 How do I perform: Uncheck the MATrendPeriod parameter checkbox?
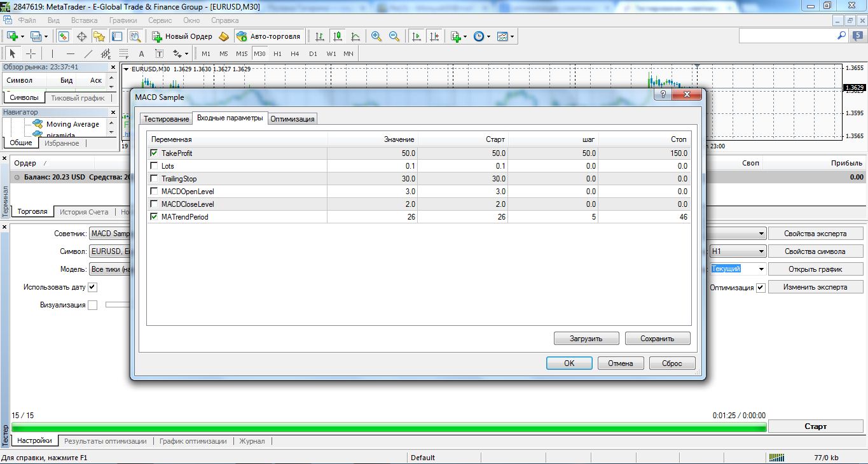pos(153,216)
